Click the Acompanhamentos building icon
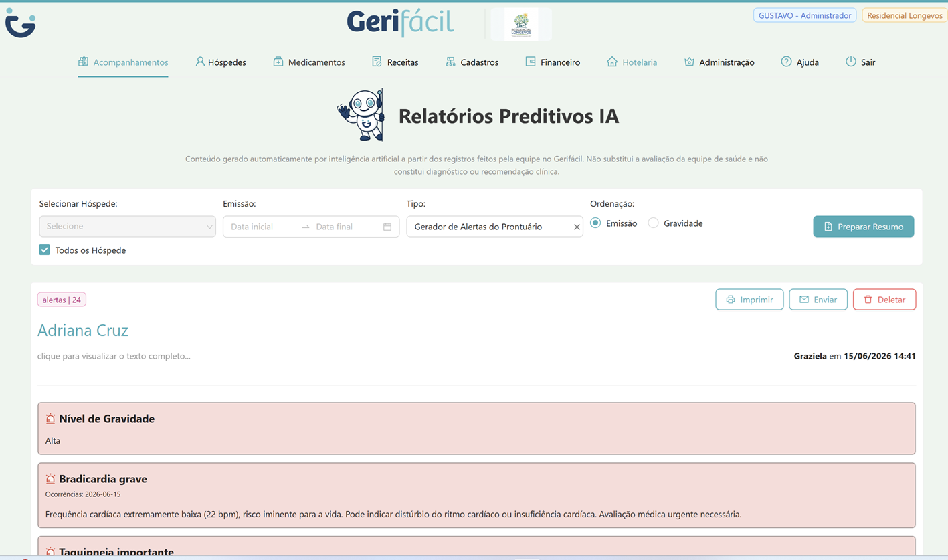Screen dimensions: 948x560 (83, 62)
